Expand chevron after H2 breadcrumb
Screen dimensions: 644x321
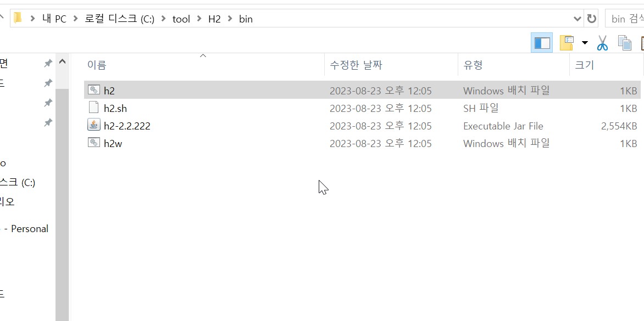pos(230,19)
